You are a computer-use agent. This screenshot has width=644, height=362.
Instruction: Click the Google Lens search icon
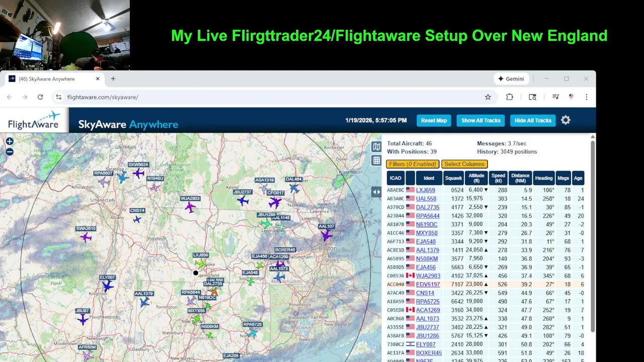point(532,97)
